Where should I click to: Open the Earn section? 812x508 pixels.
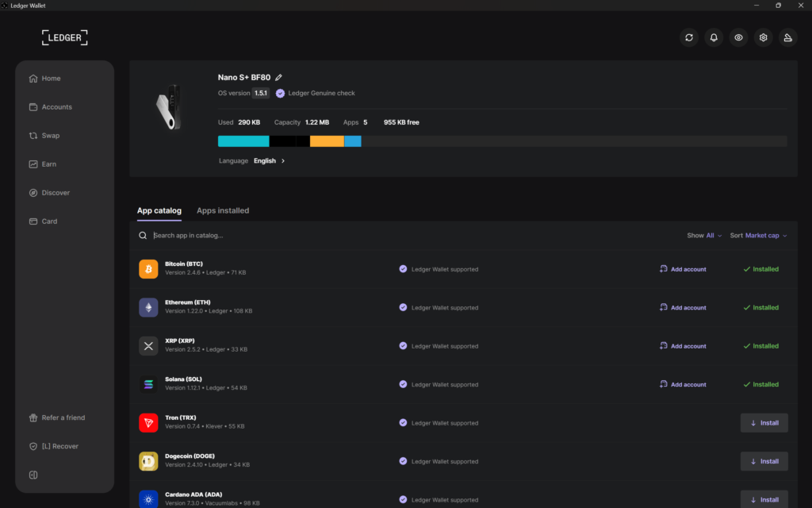43,164
